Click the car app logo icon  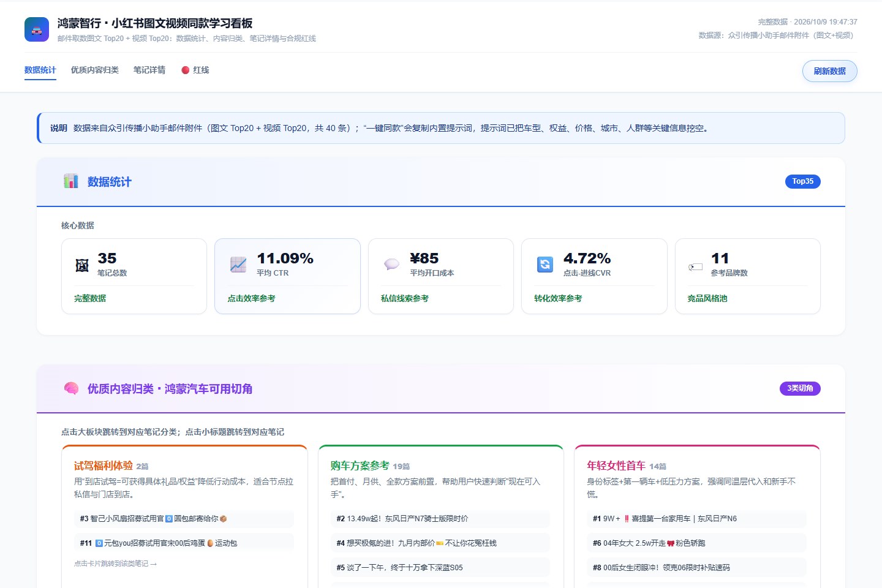pos(37,29)
